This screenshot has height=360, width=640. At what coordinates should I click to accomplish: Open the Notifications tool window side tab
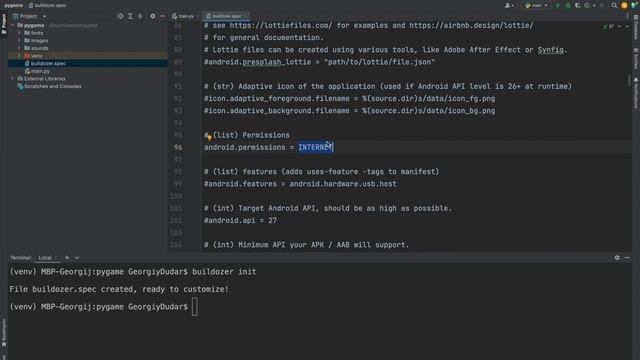point(636,93)
